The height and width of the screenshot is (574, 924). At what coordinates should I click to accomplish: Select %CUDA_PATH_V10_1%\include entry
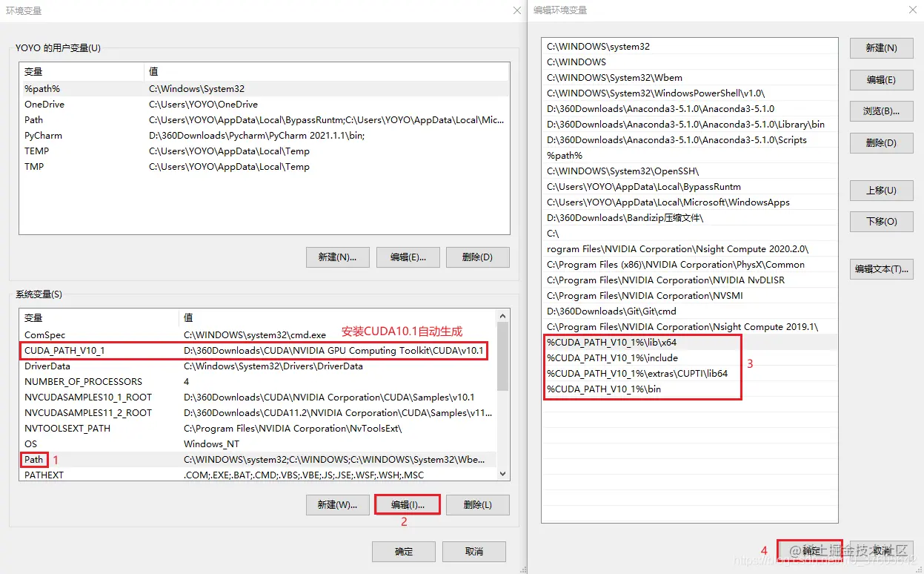point(690,357)
